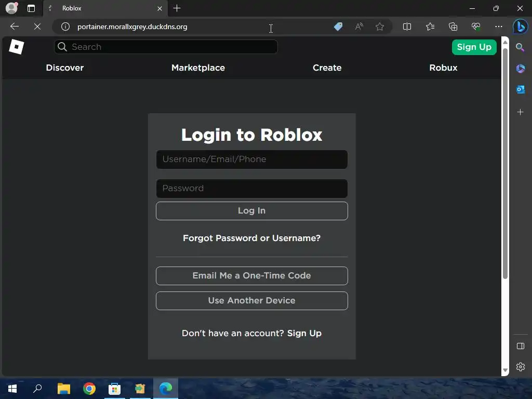This screenshot has height=399, width=532.
Task: Open the Bing Copilot sidebar icon
Action: tap(520, 26)
